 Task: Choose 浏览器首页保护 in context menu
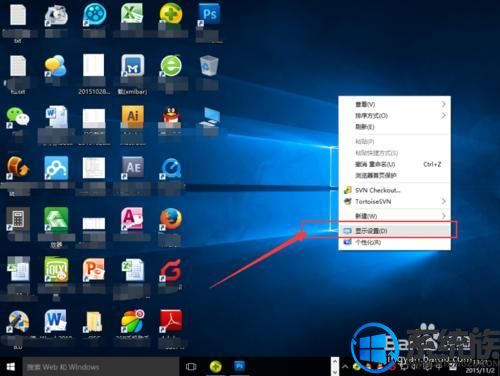(x=394, y=175)
